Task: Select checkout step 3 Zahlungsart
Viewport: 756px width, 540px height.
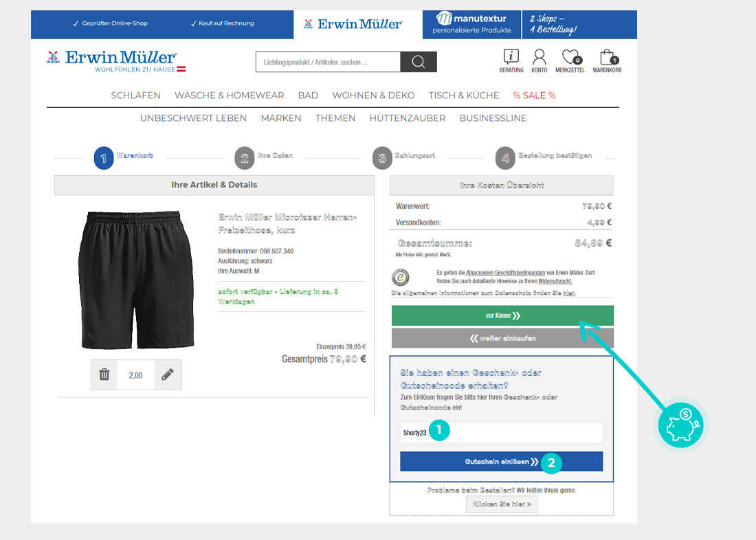Action: pyautogui.click(x=404, y=157)
